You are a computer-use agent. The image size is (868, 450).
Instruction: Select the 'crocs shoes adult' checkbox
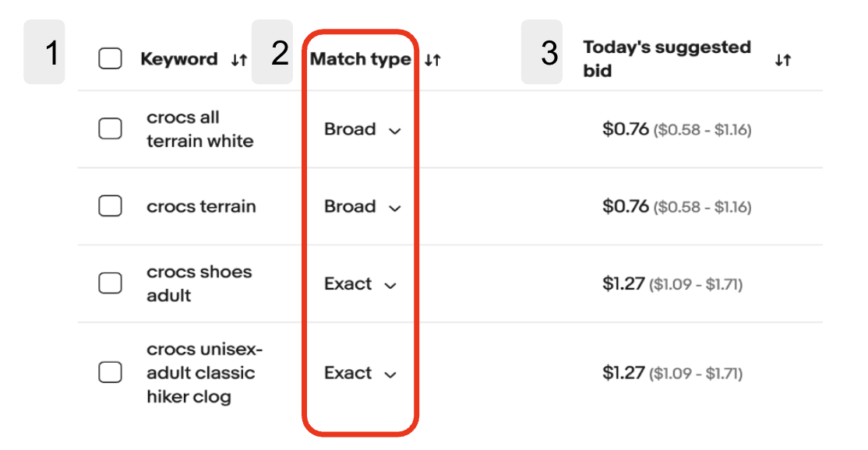[x=110, y=283]
